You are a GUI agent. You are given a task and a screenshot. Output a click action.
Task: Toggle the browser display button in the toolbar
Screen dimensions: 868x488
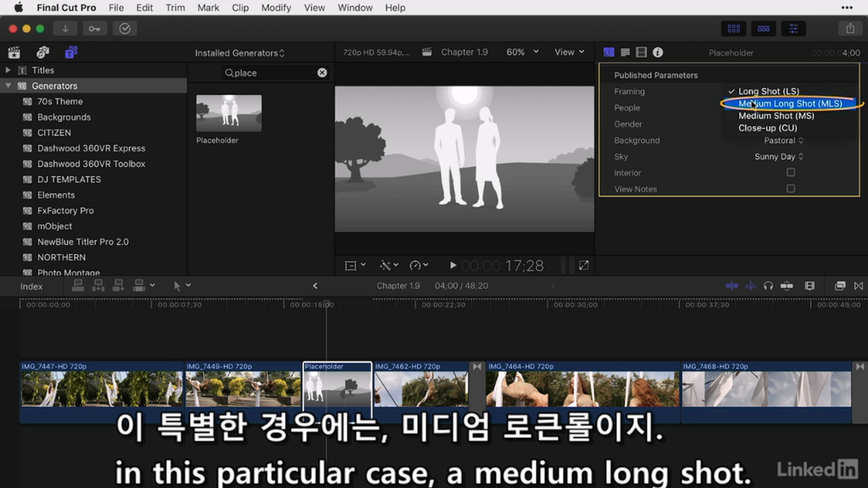click(734, 28)
